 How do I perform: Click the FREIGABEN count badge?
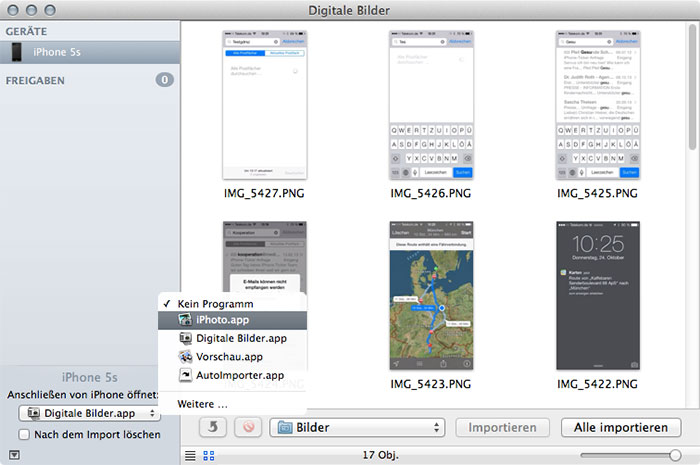(164, 80)
